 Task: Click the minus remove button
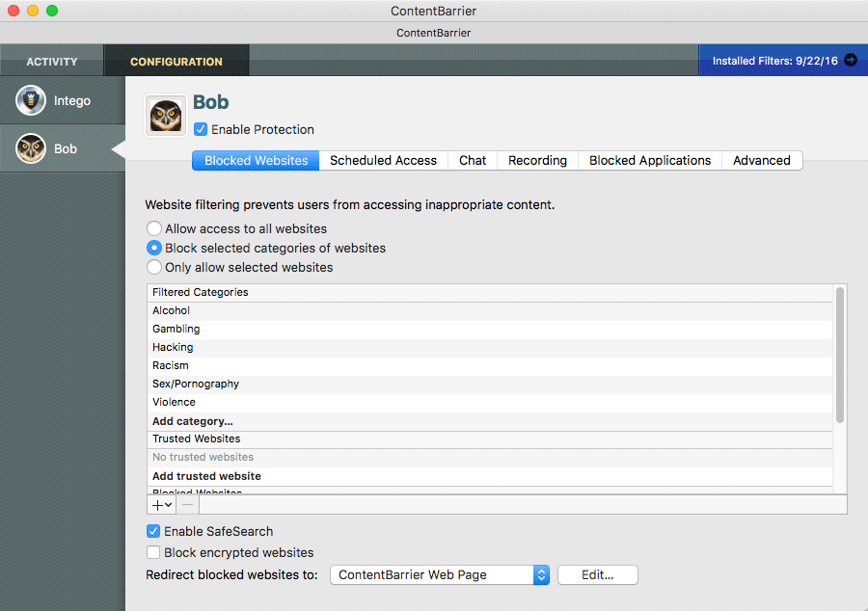[x=188, y=505]
